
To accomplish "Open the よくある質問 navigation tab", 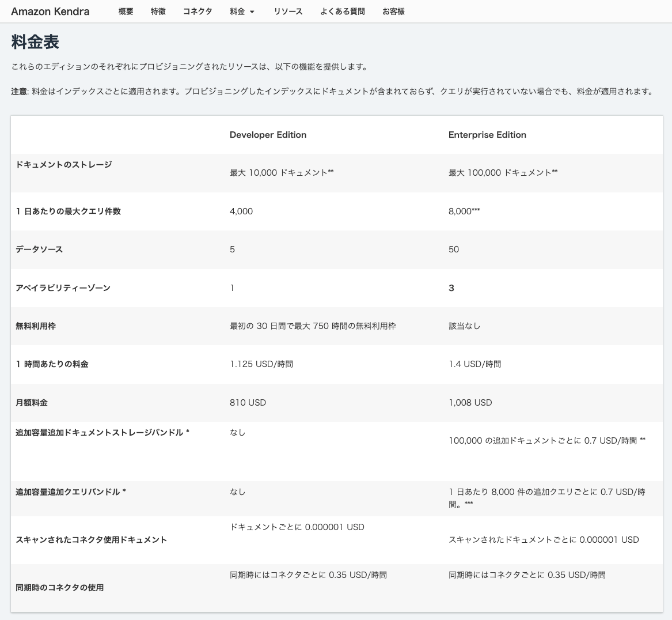I will pyautogui.click(x=343, y=12).
